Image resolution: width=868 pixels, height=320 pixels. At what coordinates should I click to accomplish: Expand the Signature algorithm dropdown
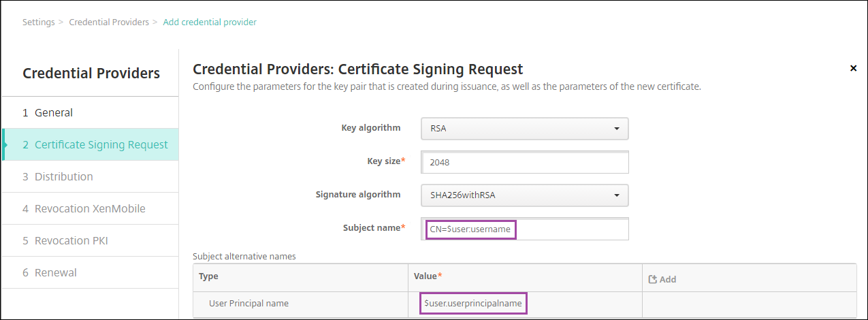[x=524, y=195]
